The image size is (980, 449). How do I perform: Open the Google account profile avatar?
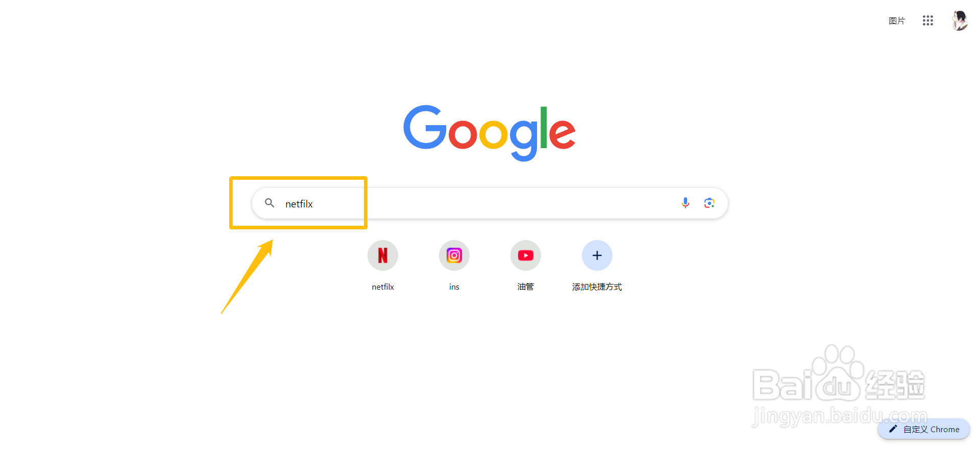pyautogui.click(x=960, y=20)
